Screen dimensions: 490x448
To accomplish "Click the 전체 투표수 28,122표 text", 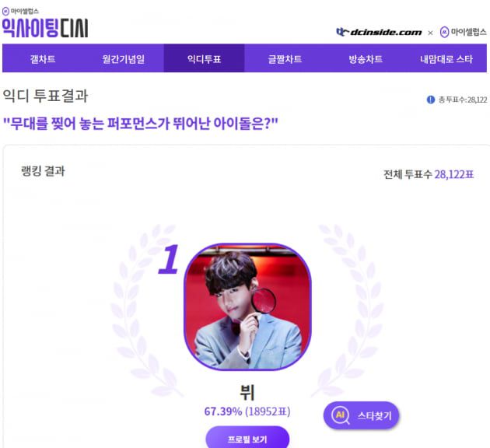I will 429,174.
